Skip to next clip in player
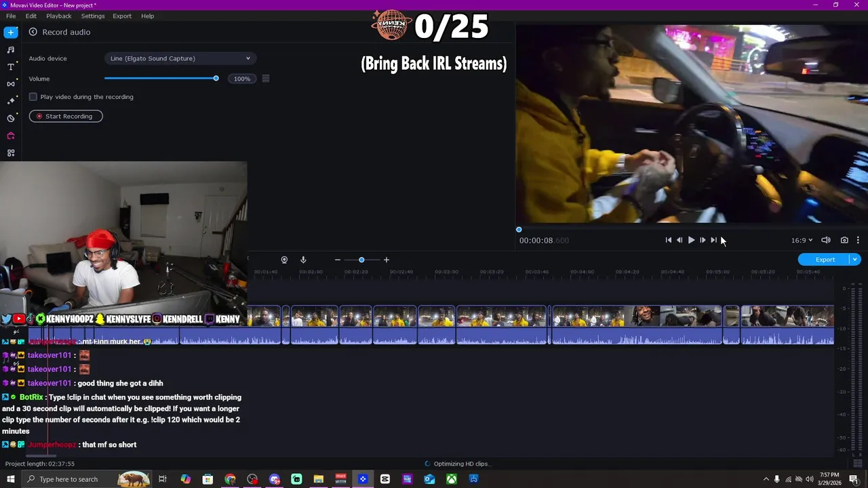The height and width of the screenshot is (488, 868). (713, 240)
